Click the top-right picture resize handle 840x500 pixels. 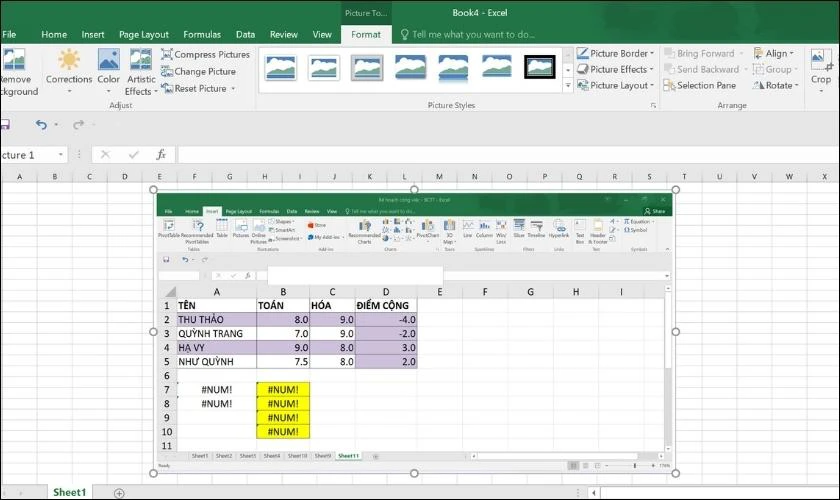676,190
